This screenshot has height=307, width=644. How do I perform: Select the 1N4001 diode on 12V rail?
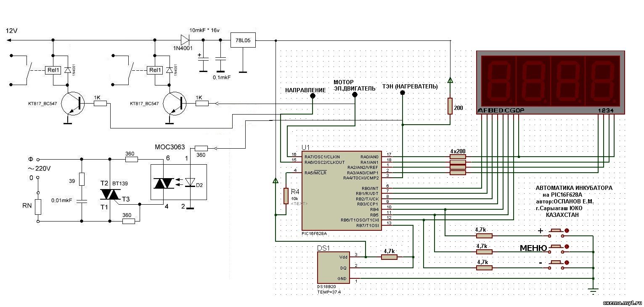coord(184,40)
